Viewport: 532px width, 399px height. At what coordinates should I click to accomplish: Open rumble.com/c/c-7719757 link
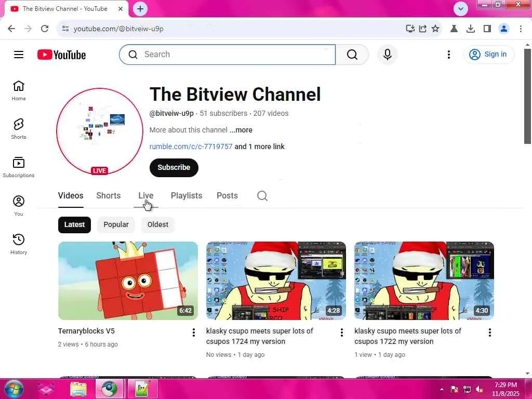point(191,147)
